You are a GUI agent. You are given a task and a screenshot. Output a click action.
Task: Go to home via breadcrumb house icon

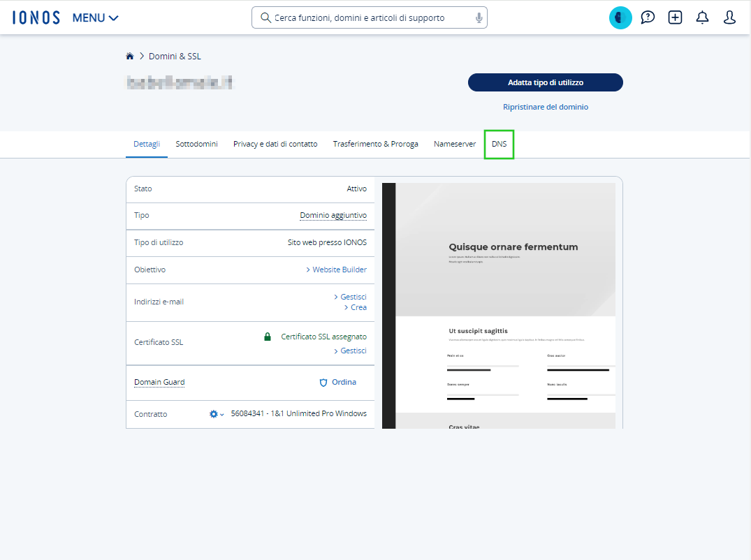pyautogui.click(x=129, y=56)
